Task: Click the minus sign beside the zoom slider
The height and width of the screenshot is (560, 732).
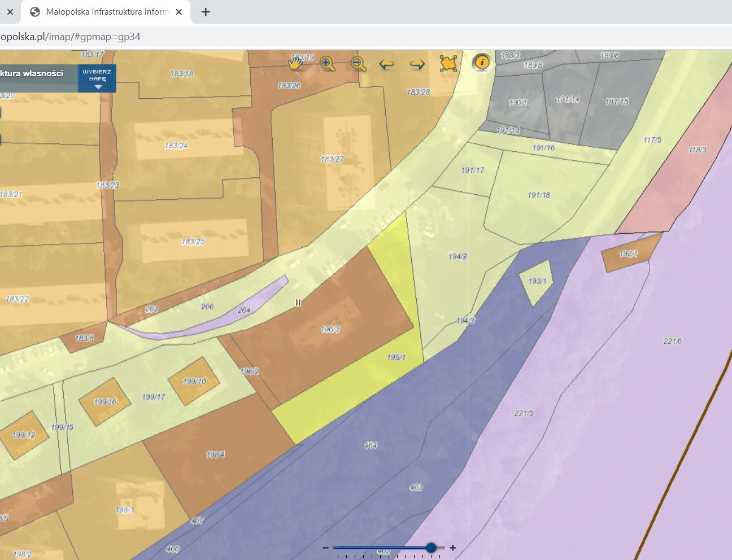Action: pos(326,548)
